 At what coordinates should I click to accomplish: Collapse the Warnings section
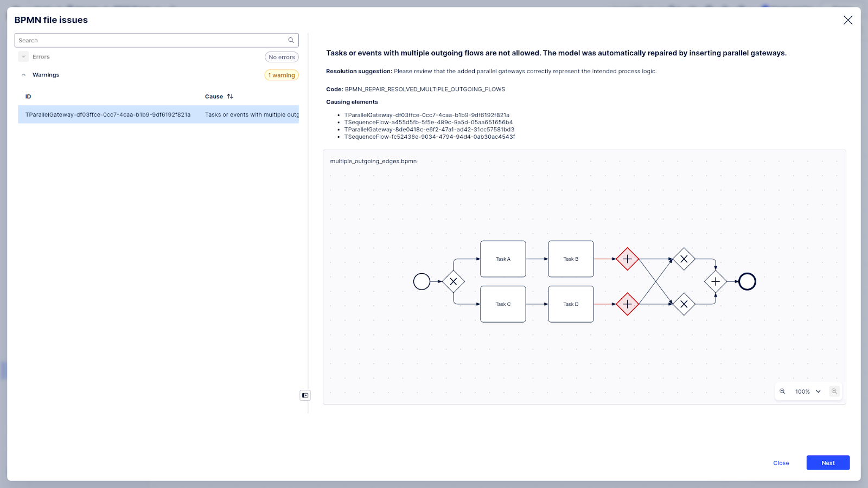pos(23,75)
